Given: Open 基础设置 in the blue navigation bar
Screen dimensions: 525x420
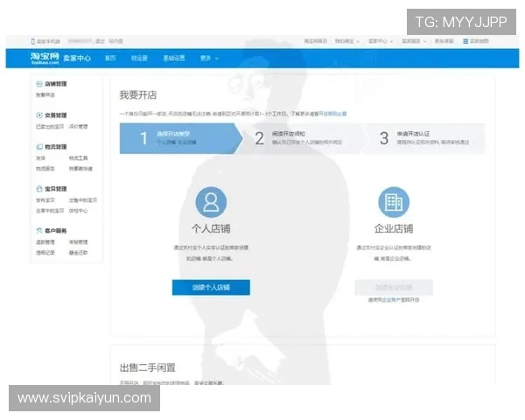Looking at the screenshot, I should point(174,58).
